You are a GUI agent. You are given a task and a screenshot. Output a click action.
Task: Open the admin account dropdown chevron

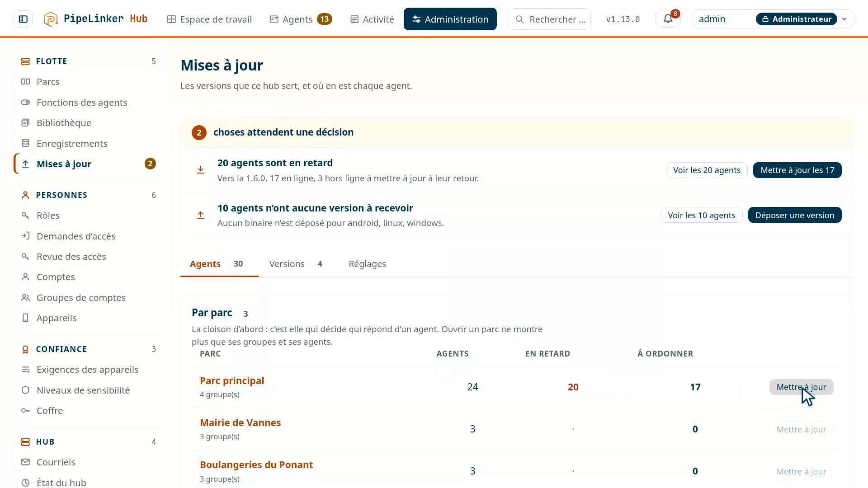click(x=844, y=19)
